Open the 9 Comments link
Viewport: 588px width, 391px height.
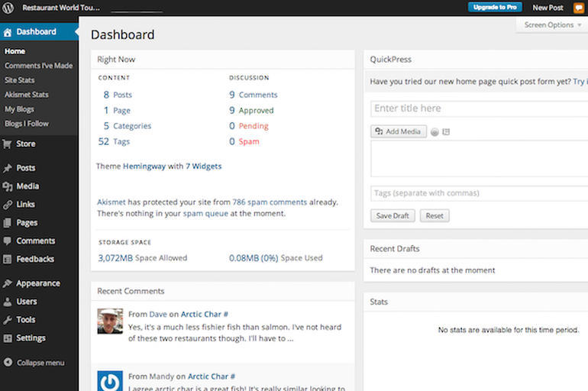point(253,95)
